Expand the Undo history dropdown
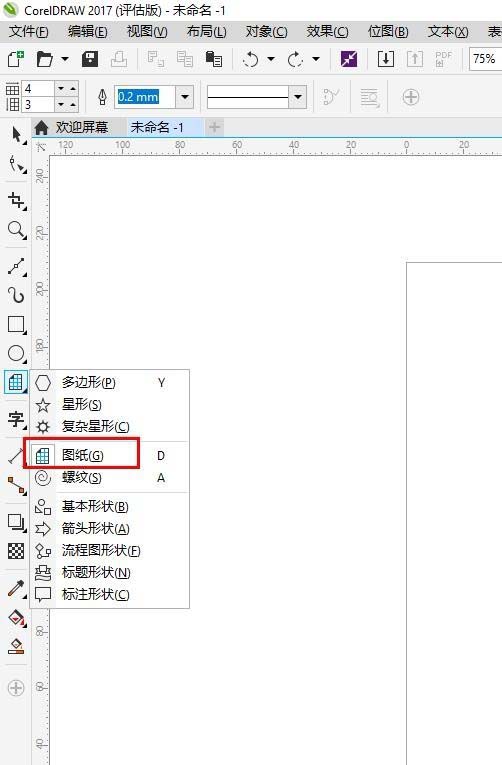This screenshot has height=765, width=502. pos(271,59)
